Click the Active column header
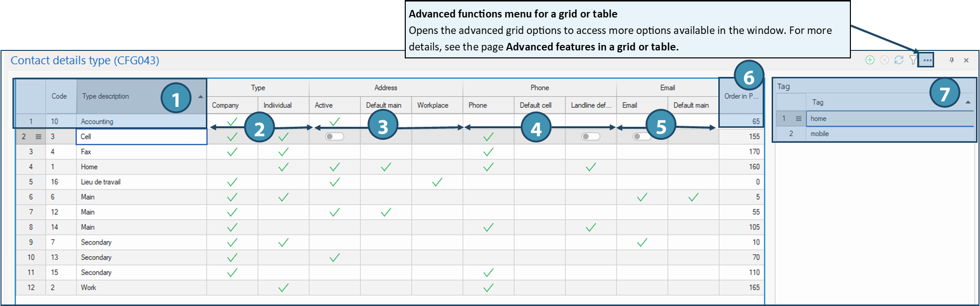This screenshot has width=980, height=306. click(334, 105)
